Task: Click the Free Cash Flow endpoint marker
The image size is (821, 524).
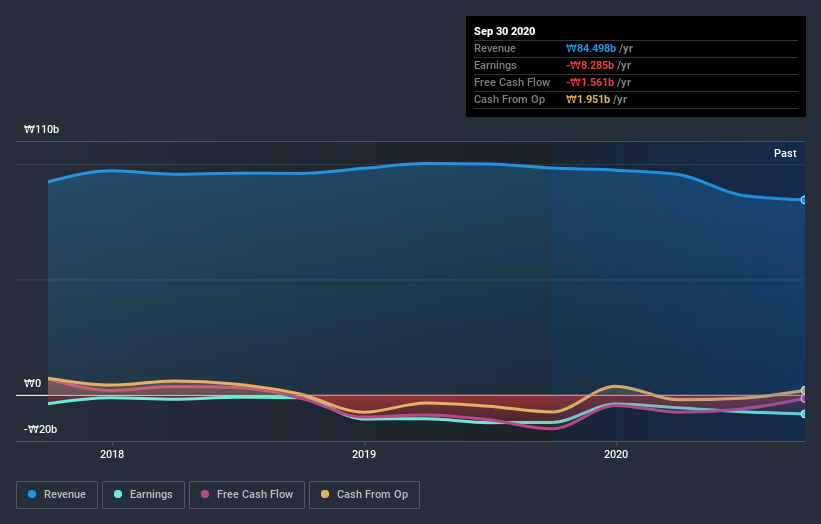Action: [803, 399]
